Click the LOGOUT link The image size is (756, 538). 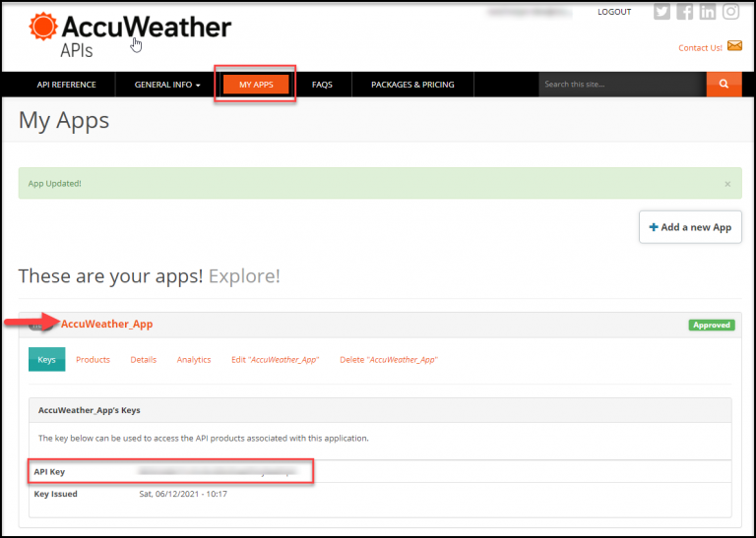[614, 12]
